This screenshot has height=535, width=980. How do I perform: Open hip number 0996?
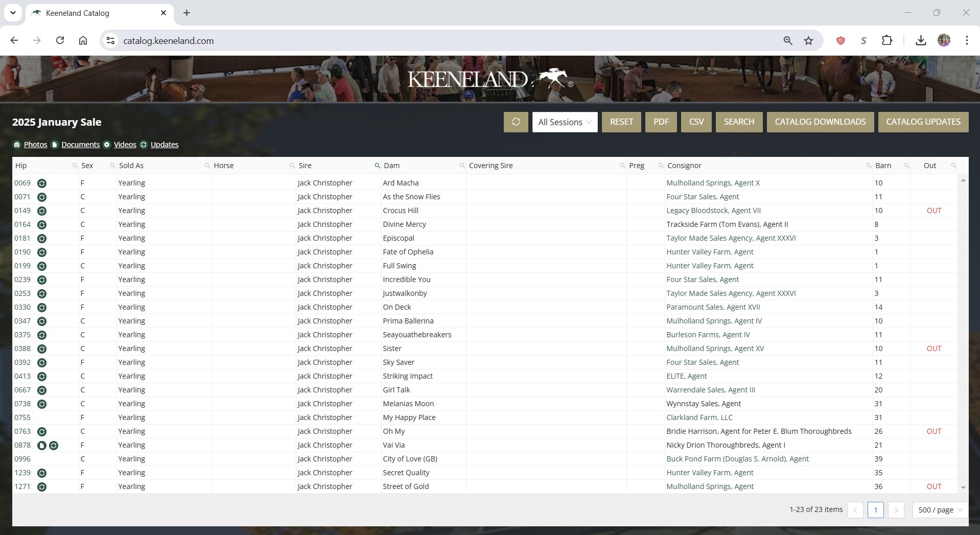point(22,459)
